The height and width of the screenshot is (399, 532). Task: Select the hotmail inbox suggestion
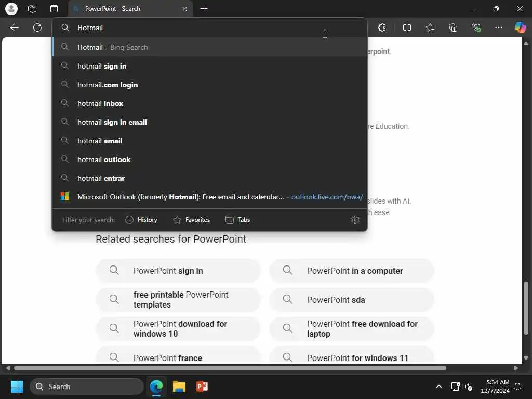pyautogui.click(x=210, y=103)
